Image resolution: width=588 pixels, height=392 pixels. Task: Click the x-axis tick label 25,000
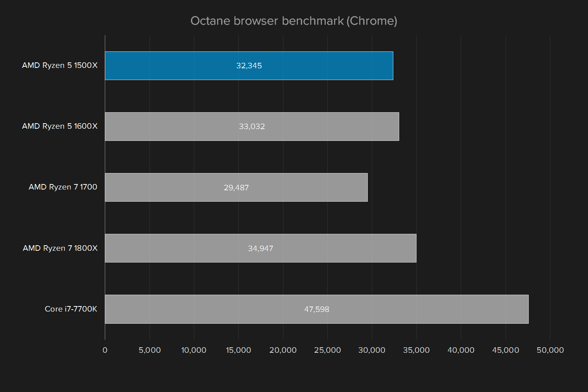pos(327,350)
